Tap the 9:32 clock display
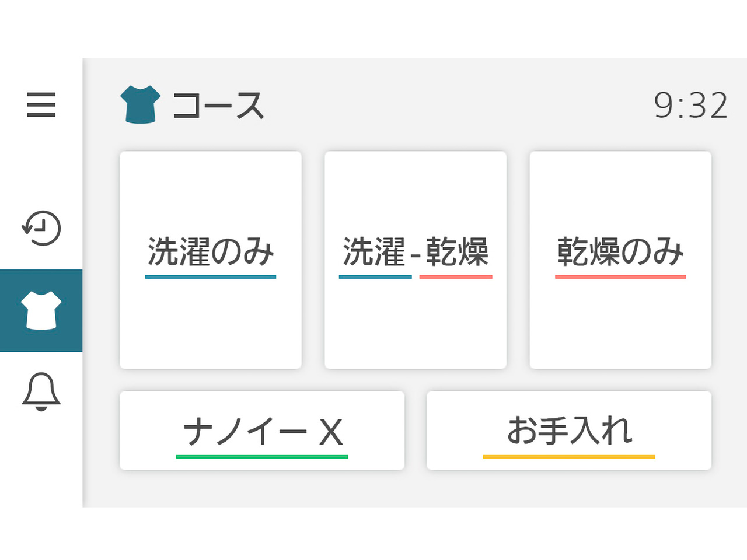 [690, 106]
